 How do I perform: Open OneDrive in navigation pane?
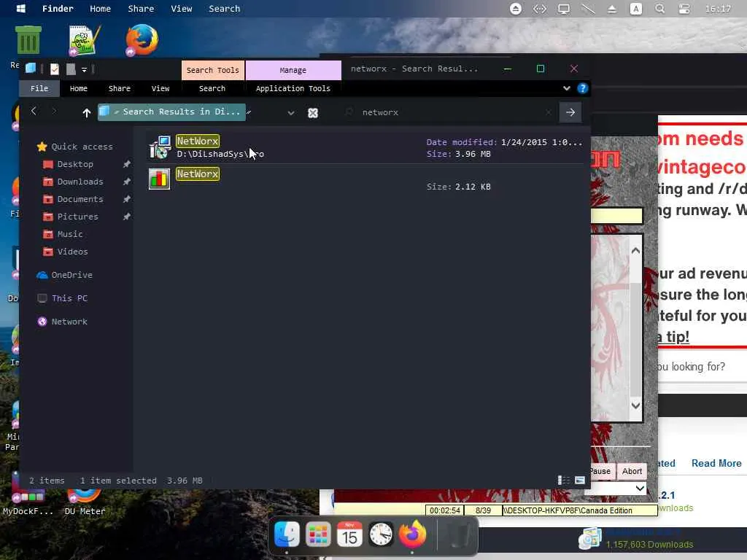(x=71, y=275)
